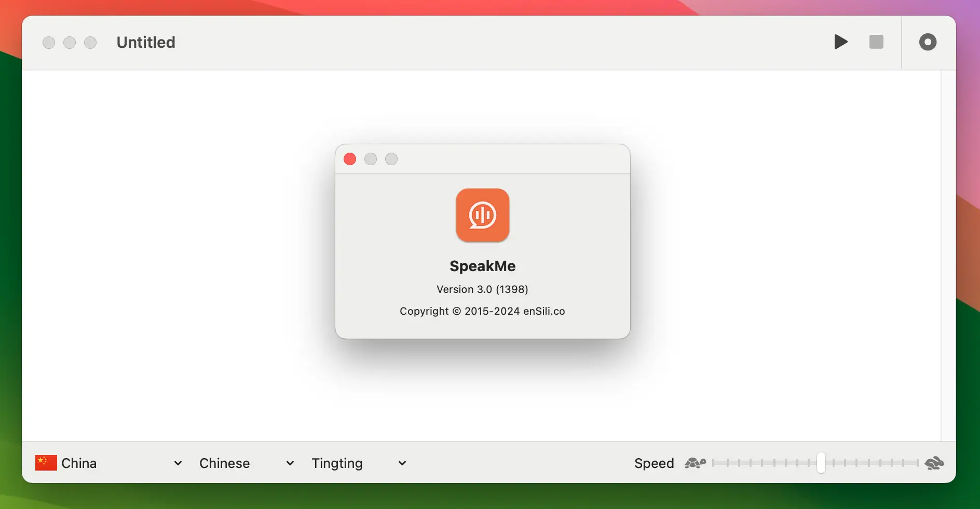The width and height of the screenshot is (980, 509).
Task: Click the China flag icon
Action: pos(46,462)
